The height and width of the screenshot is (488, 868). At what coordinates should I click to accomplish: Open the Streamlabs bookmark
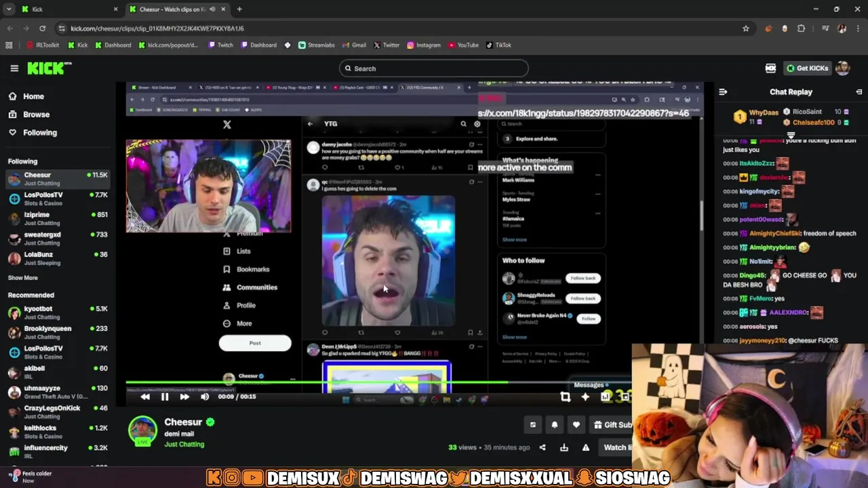click(316, 45)
